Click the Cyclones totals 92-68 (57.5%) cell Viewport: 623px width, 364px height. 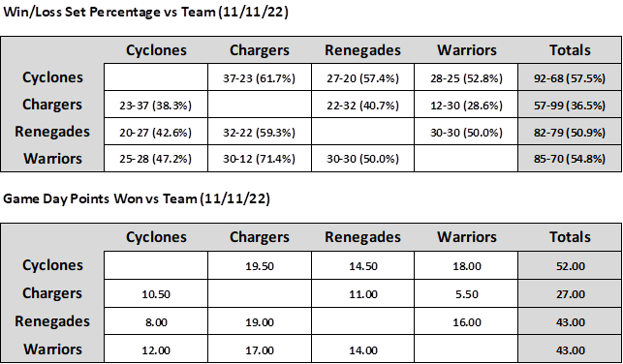click(570, 77)
